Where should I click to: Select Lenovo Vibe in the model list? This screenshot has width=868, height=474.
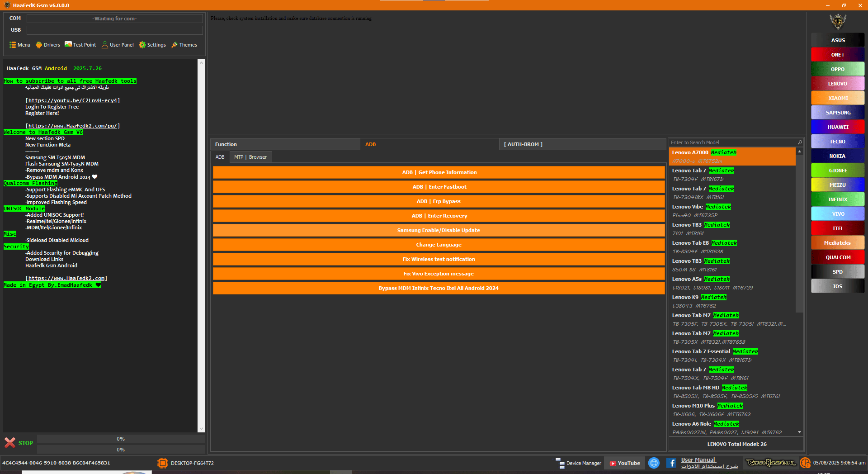[732, 211]
